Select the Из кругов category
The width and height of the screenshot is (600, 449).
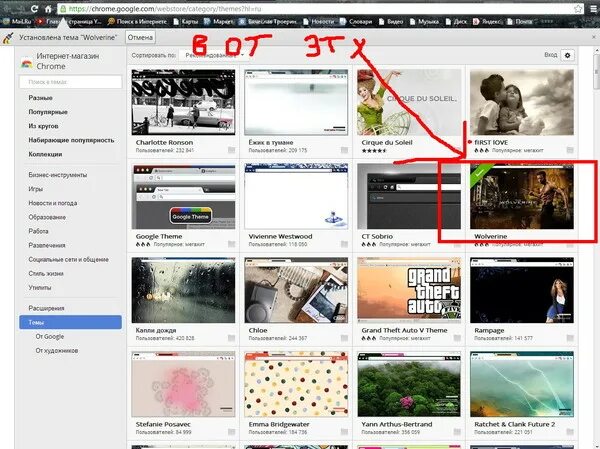pos(43,126)
